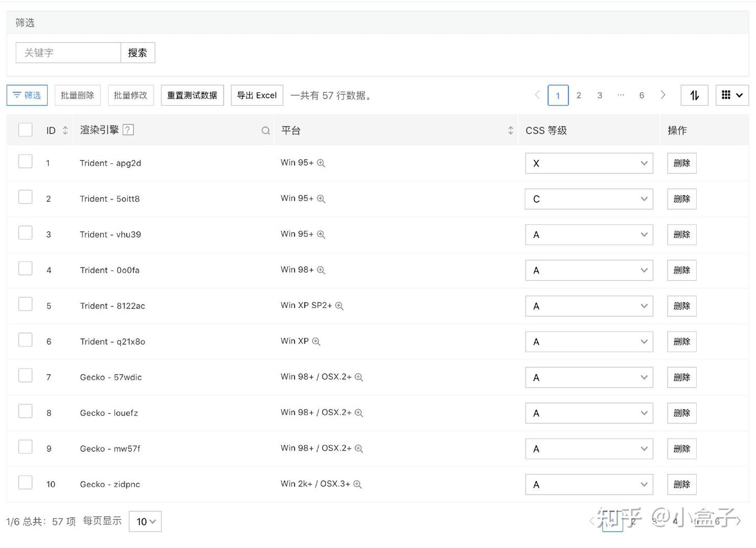Screen dimensions: 756x548
Task: Sort table by the ID column arrows
Action: pos(65,130)
